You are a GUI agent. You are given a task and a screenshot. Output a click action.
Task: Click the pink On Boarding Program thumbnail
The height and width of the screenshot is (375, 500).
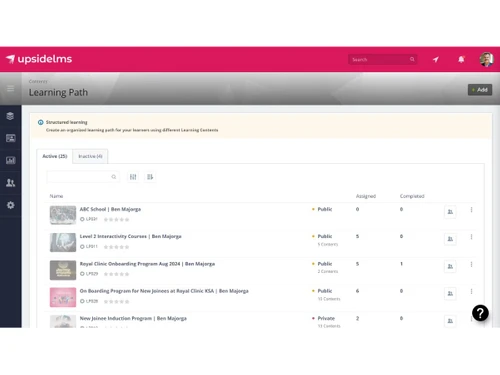coord(63,297)
